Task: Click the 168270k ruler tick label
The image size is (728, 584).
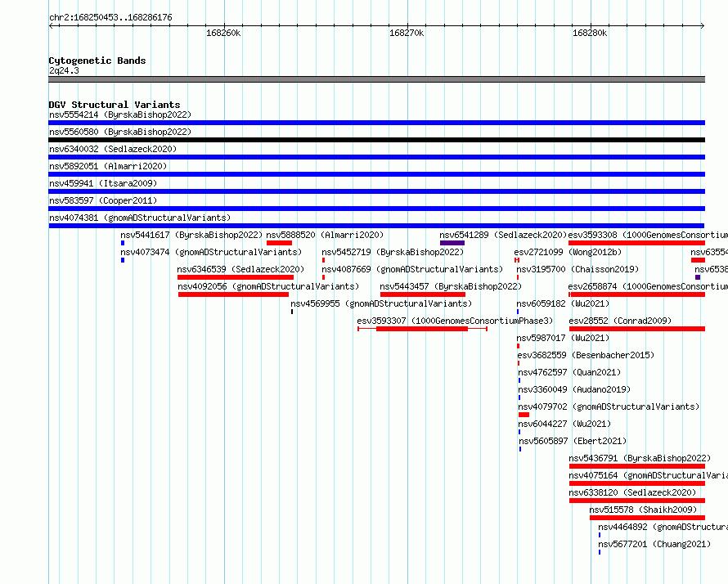Action: click(x=407, y=33)
